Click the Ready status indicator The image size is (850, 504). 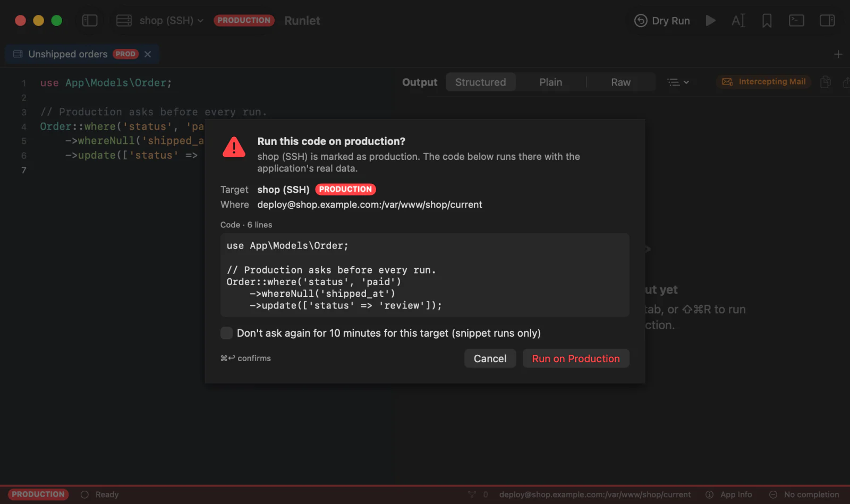coord(100,494)
